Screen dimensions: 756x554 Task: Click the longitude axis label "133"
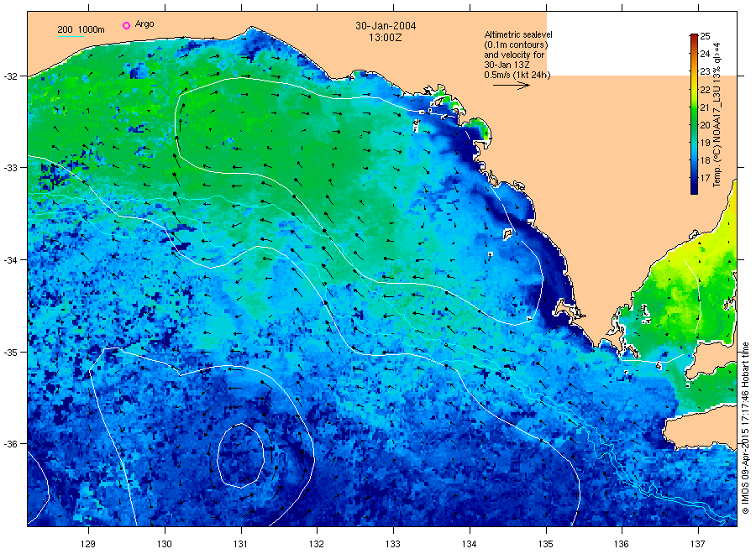point(393,544)
